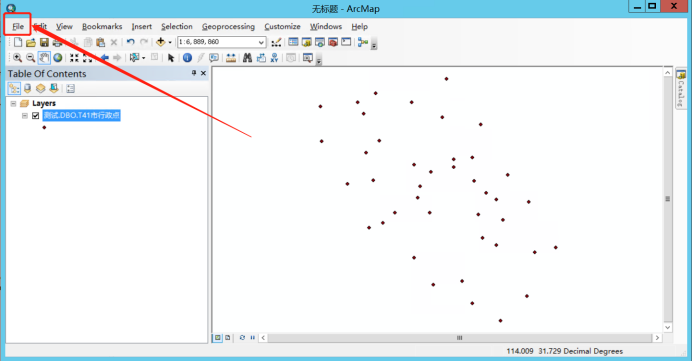Open the Insert menu

[141, 26]
